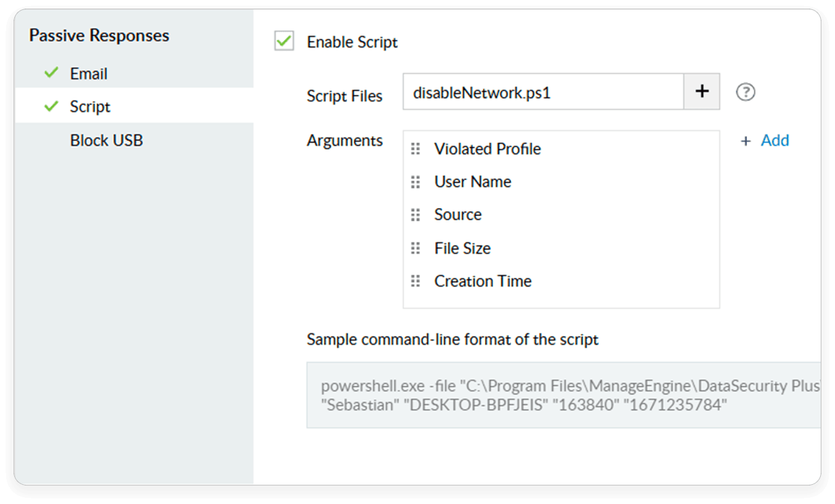Click the Creation Time argument entry
The image size is (835, 504).
click(x=483, y=281)
